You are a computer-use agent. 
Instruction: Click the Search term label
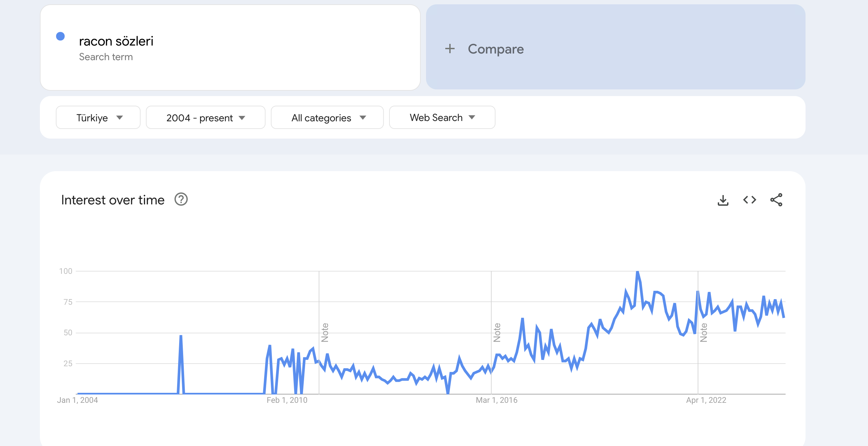[106, 57]
